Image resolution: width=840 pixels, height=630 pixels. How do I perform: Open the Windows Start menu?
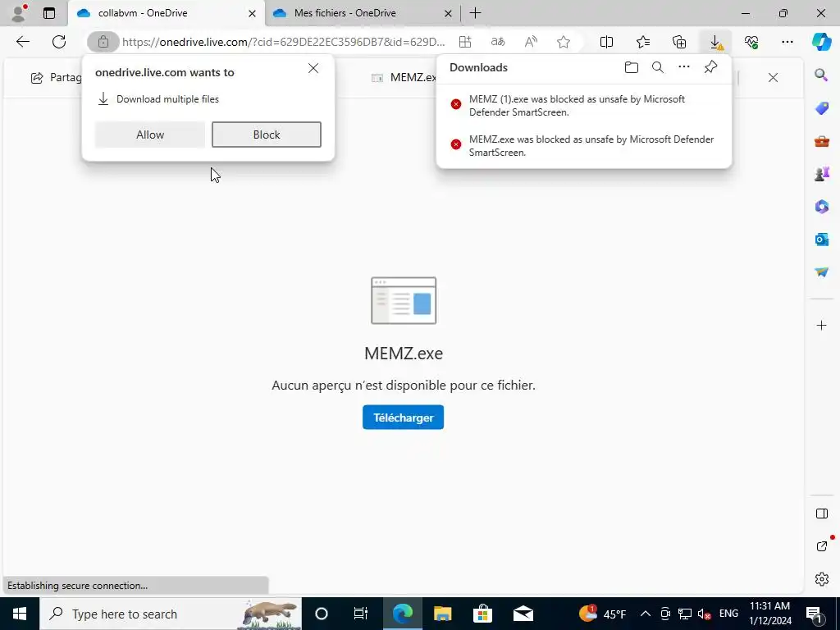click(20, 614)
